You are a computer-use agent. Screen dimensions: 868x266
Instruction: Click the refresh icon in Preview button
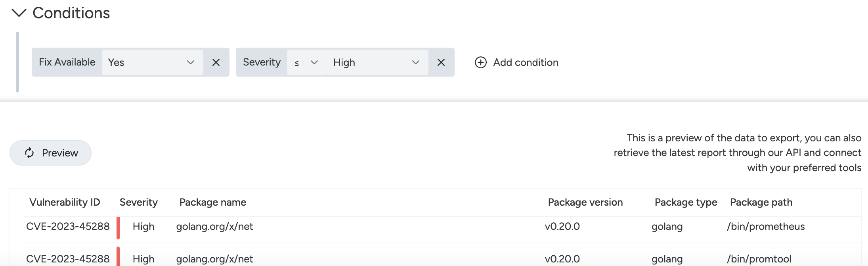pyautogui.click(x=29, y=153)
